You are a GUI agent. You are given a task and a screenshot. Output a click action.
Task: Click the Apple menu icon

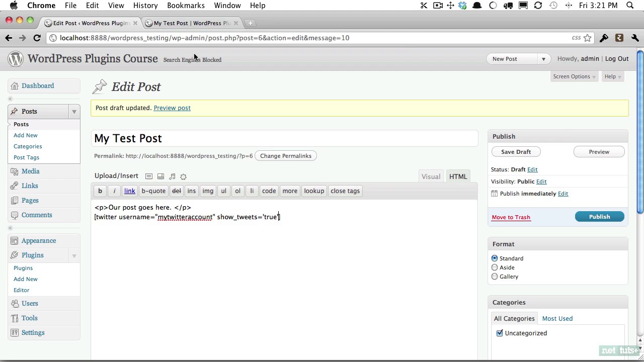[14, 6]
